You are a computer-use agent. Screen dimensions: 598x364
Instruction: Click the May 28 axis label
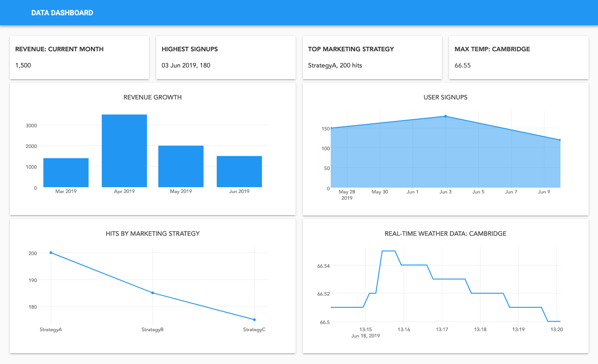point(346,192)
